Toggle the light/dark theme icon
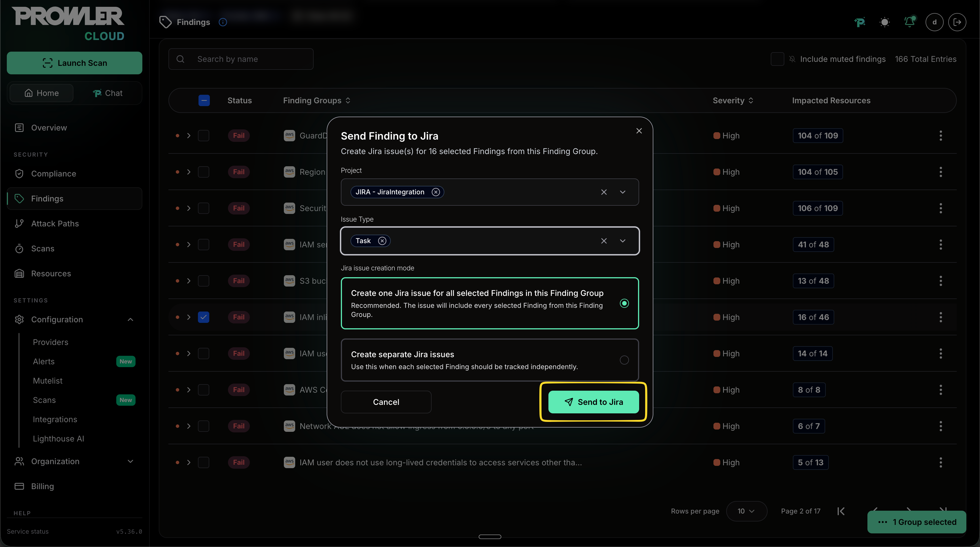Image resolution: width=980 pixels, height=547 pixels. coord(884,22)
